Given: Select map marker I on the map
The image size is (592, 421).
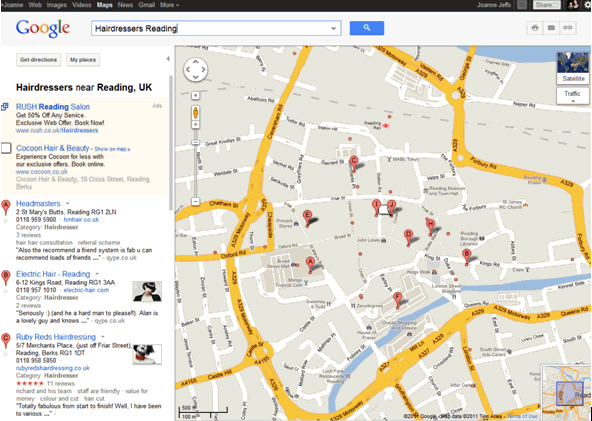Looking at the screenshot, I should [x=376, y=208].
